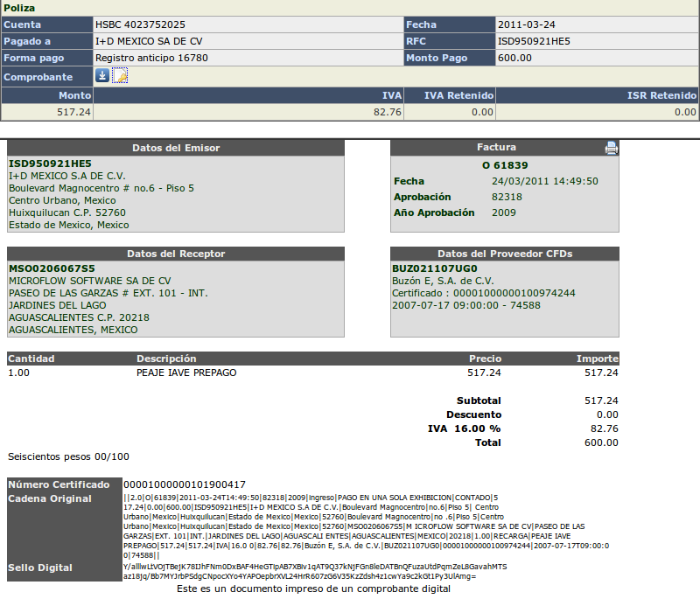Click the Datos del Emisor header
The height and width of the screenshot is (599, 700).
[x=176, y=148]
